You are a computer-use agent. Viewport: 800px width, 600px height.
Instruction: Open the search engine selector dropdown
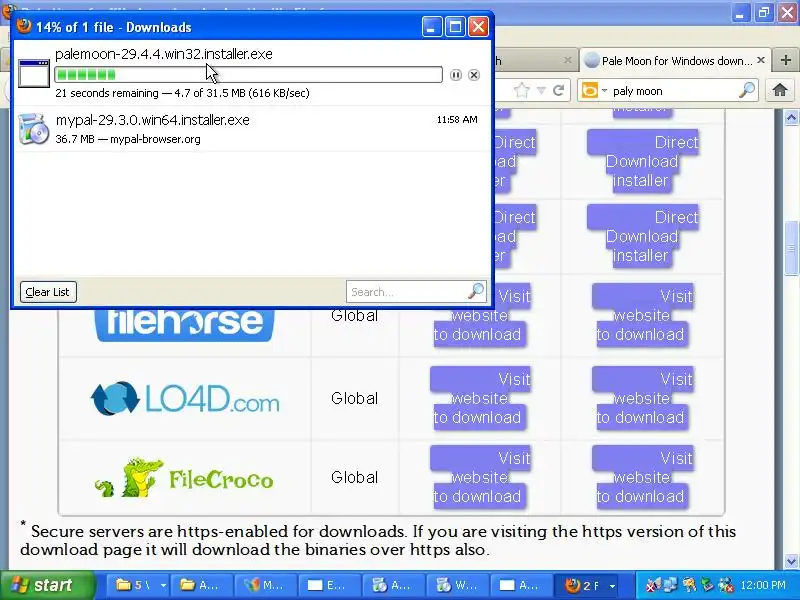pyautogui.click(x=605, y=91)
